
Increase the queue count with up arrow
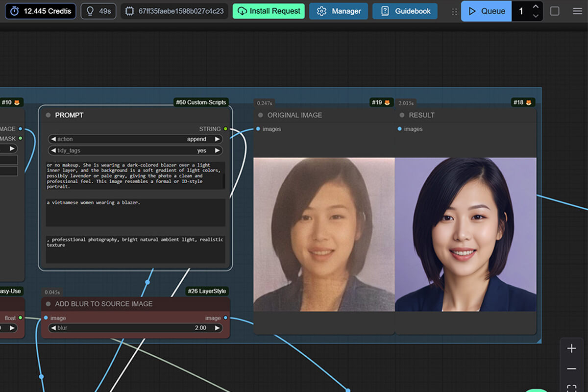[x=536, y=7]
